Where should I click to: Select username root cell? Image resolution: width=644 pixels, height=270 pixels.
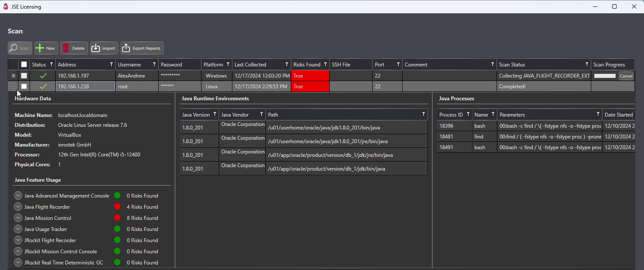137,87
